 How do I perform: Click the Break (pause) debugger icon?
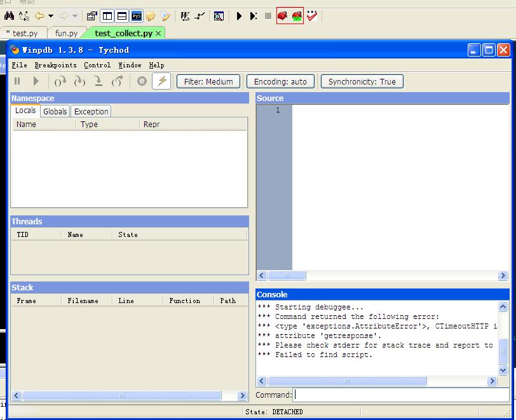(x=17, y=81)
